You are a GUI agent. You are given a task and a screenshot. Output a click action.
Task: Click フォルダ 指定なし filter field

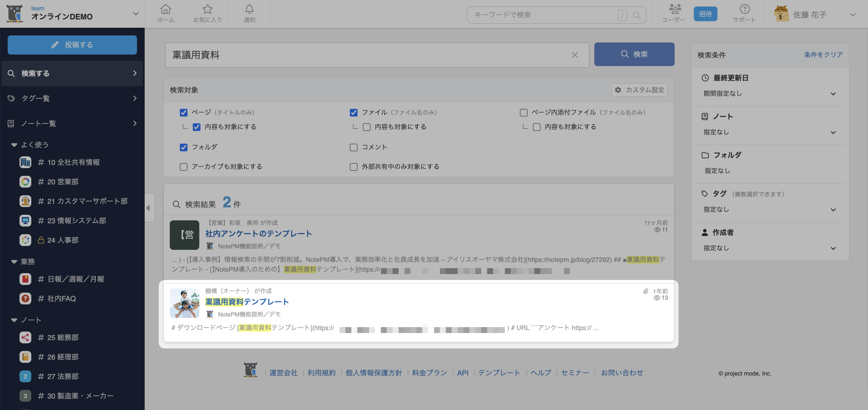coord(770,171)
